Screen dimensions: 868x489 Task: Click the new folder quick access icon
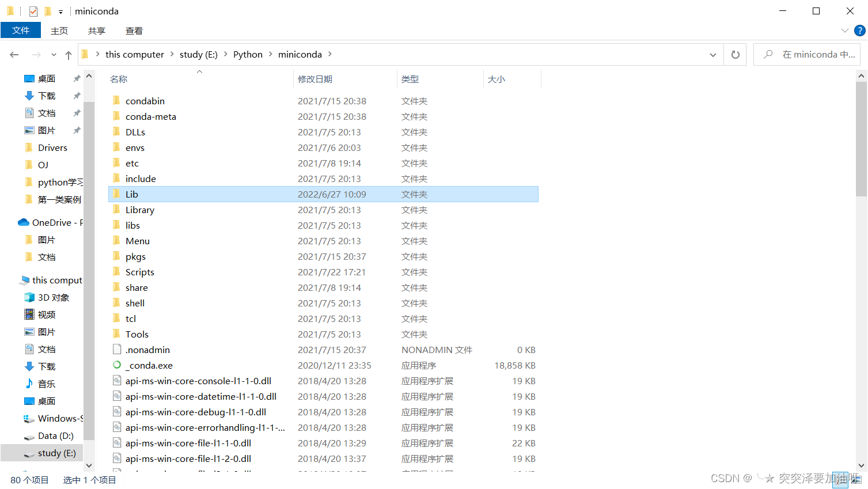[x=48, y=11]
